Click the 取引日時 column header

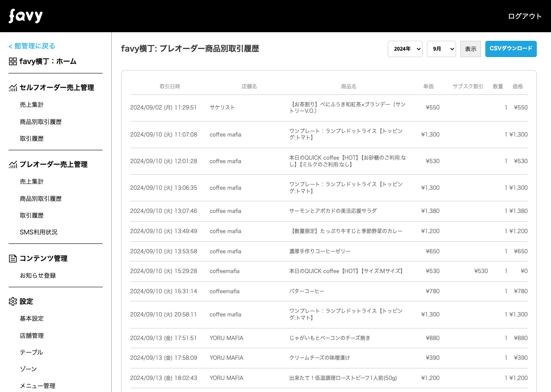[x=170, y=86]
